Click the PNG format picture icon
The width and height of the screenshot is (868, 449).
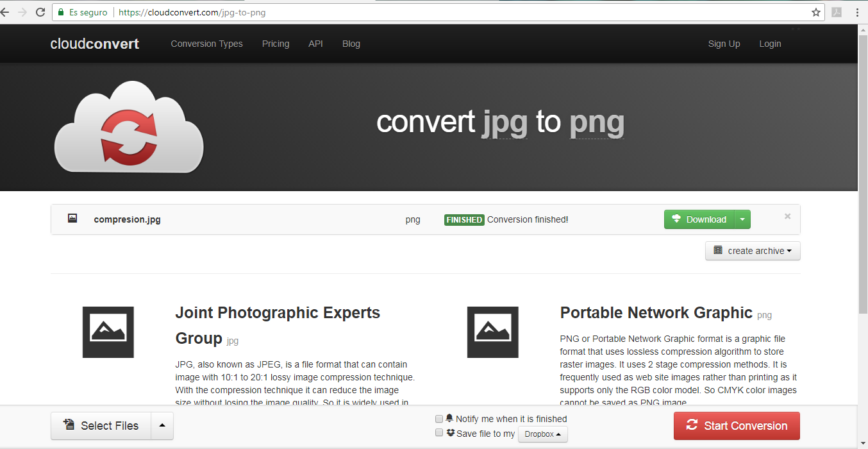click(493, 332)
